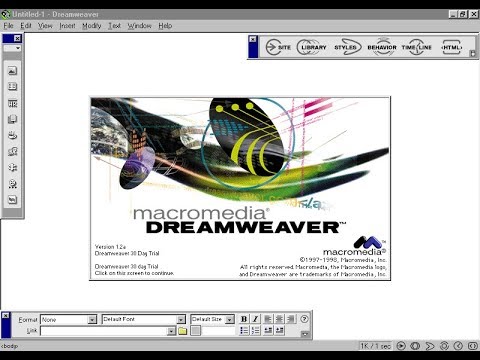Open the HTML inspector from the launcher
Image resolution: width=480 pixels, height=360 pixels.
coord(452,47)
